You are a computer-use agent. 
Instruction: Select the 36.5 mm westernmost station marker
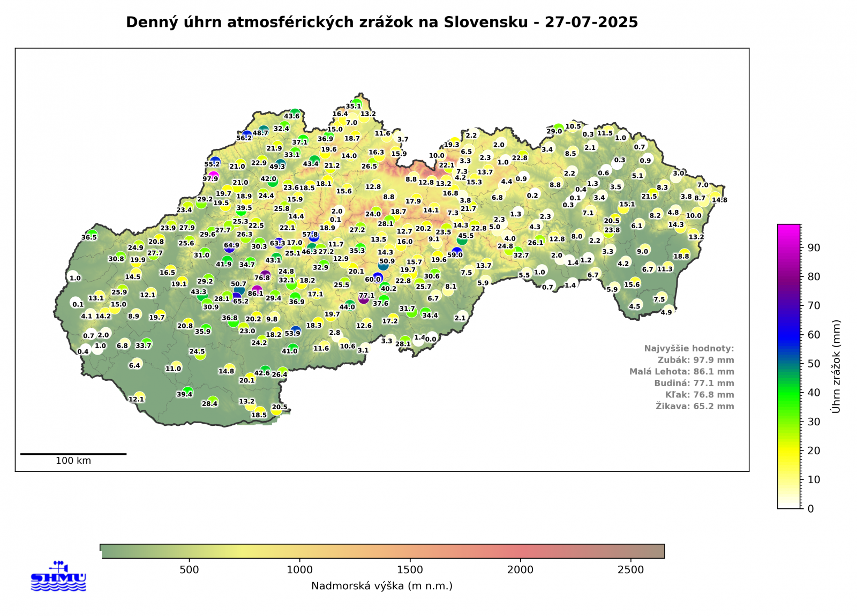(93, 234)
